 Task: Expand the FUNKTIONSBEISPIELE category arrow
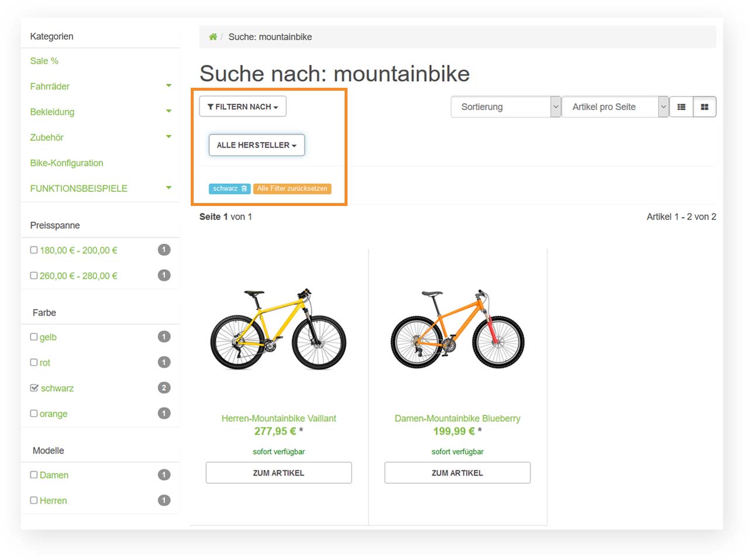click(168, 188)
